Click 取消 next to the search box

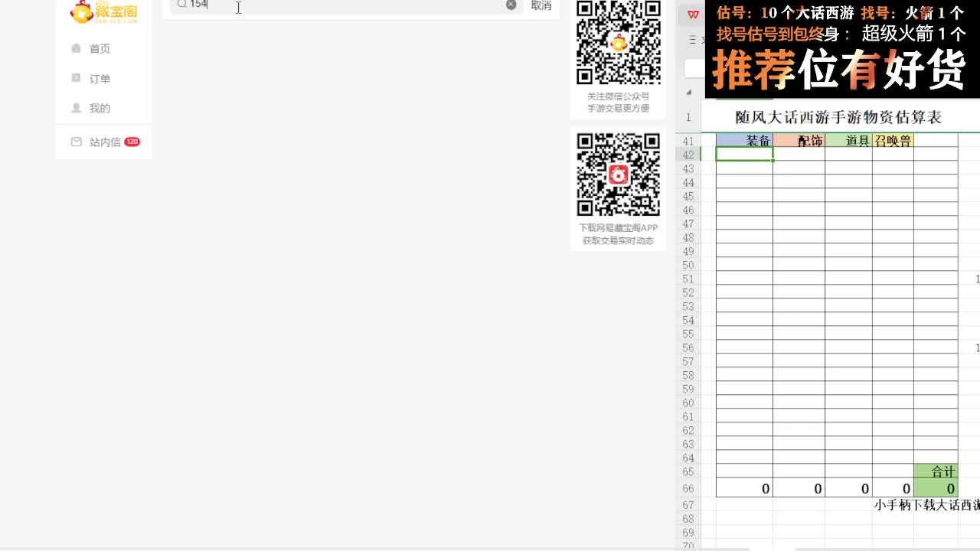[x=541, y=5]
